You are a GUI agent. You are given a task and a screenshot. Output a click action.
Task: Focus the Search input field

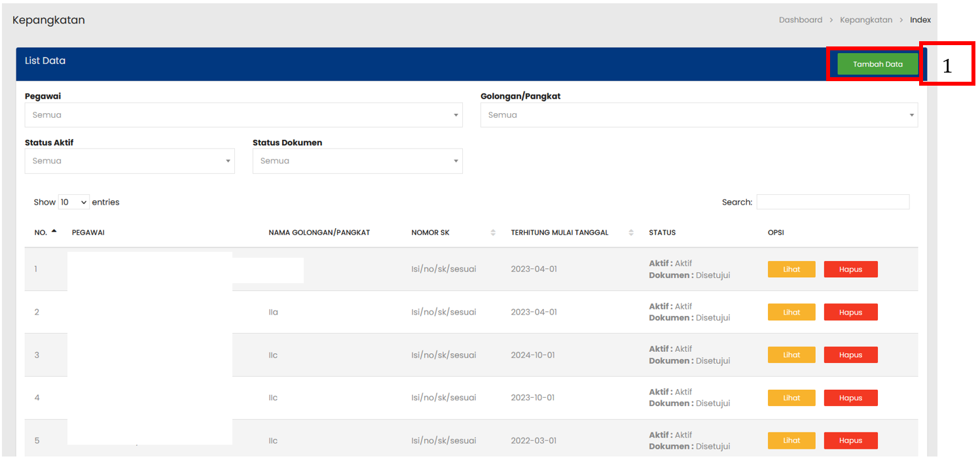pyautogui.click(x=832, y=202)
